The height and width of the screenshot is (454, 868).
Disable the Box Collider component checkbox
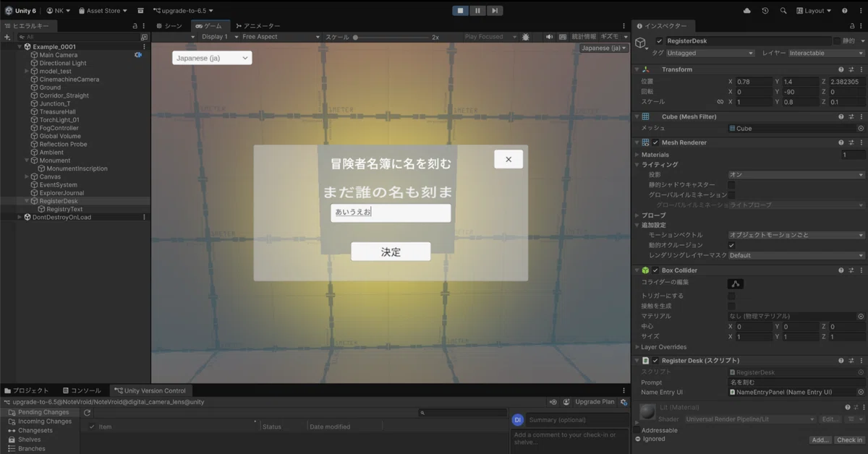(x=655, y=270)
